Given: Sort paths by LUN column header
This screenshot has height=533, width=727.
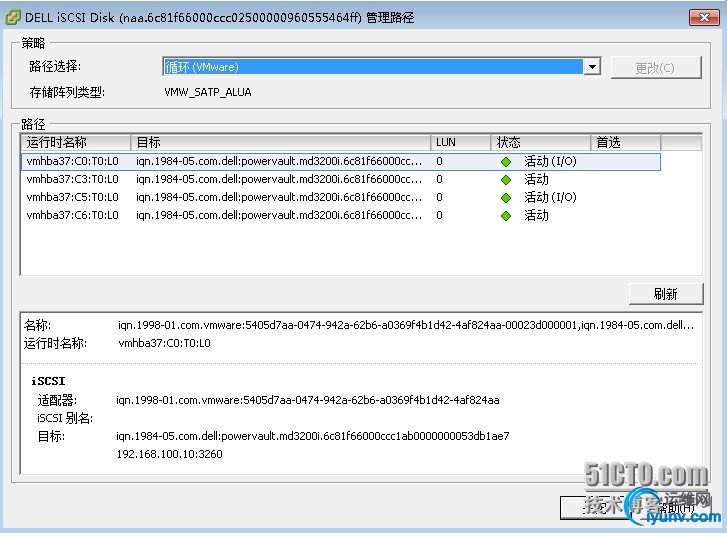Looking at the screenshot, I should pos(460,142).
